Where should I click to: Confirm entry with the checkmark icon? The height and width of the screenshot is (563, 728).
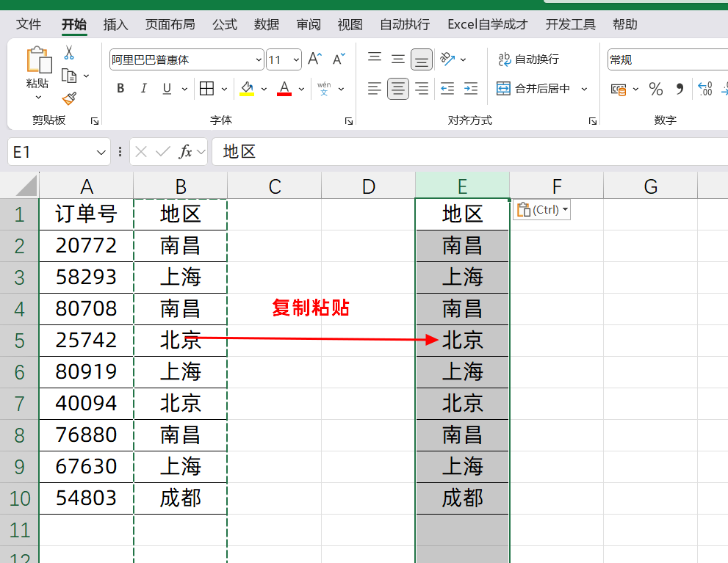(162, 152)
